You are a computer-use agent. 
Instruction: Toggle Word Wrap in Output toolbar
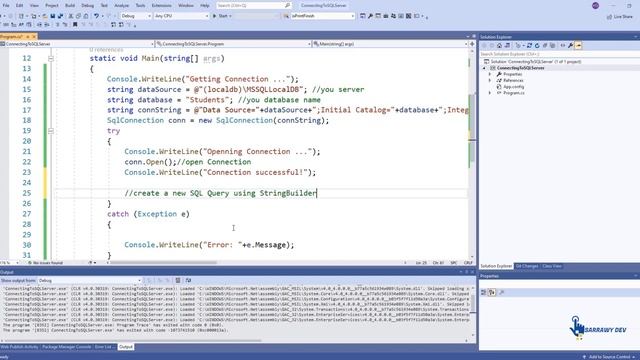188,280
